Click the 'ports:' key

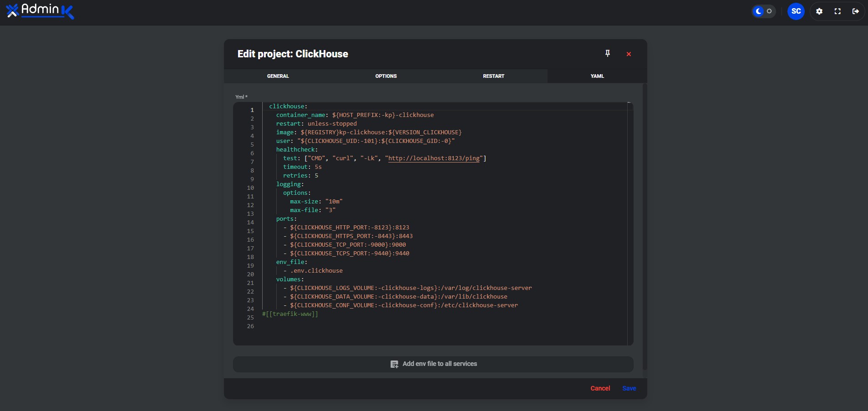[x=286, y=219]
